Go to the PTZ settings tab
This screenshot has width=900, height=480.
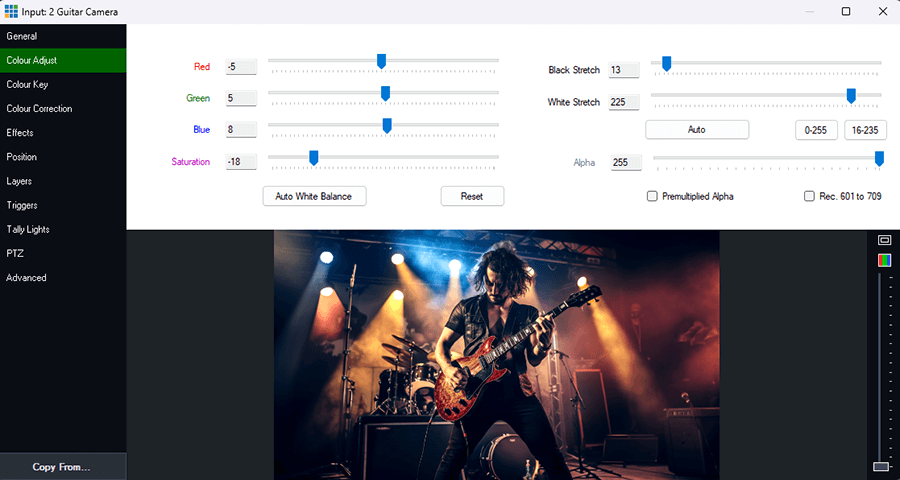click(15, 253)
